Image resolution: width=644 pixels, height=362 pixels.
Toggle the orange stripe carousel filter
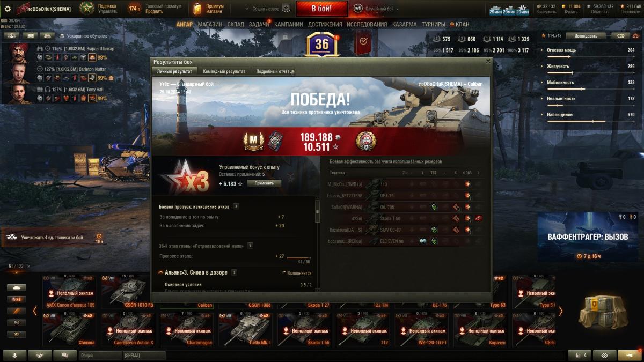16,311
